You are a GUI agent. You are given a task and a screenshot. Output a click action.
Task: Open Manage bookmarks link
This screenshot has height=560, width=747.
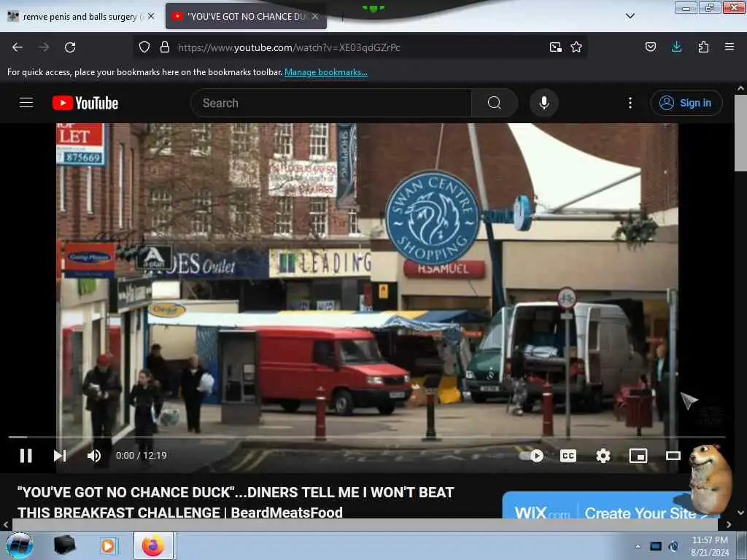tap(326, 72)
